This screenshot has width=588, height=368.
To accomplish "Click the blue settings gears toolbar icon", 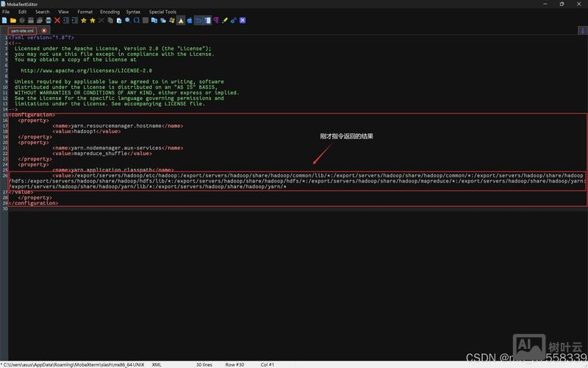I will click(234, 21).
